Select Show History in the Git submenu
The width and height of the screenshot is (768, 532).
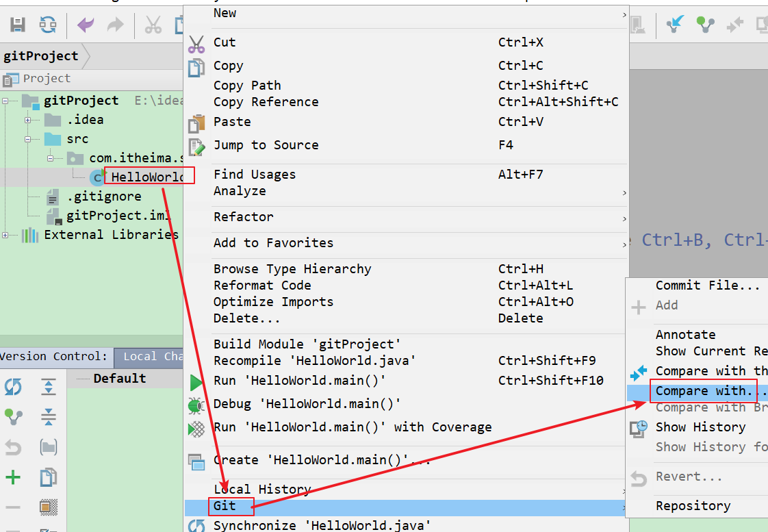coord(700,427)
